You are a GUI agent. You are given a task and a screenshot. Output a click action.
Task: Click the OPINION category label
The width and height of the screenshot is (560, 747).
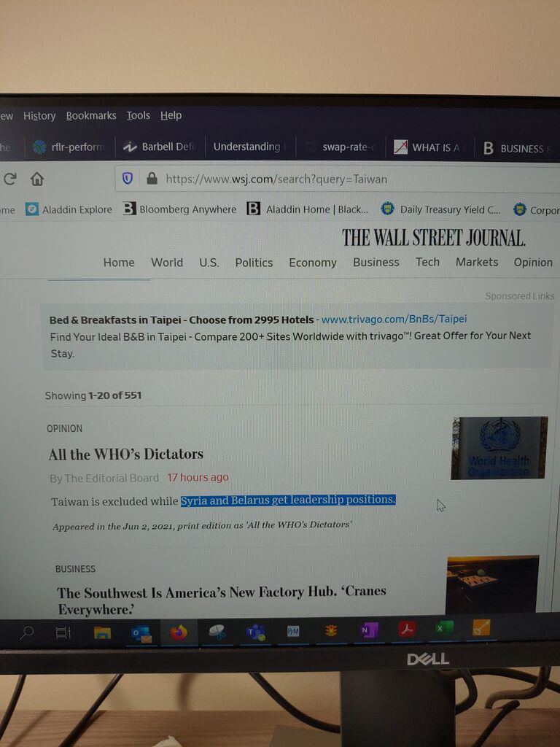pos(64,428)
